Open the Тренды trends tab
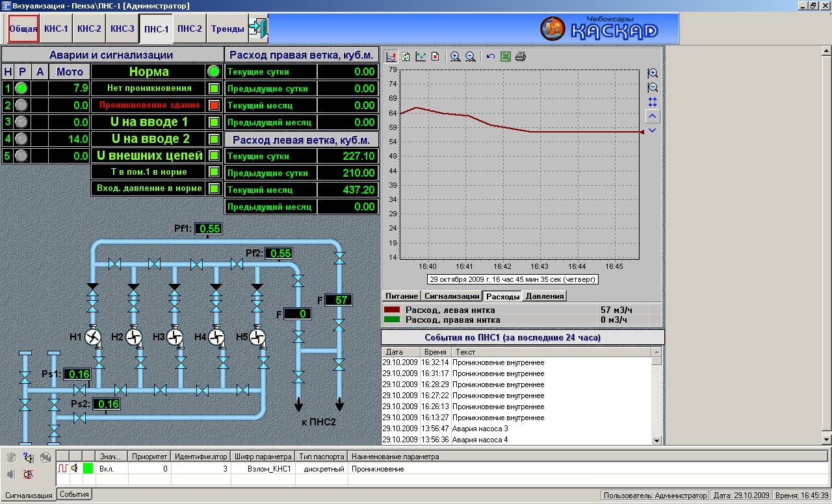 pos(227,29)
